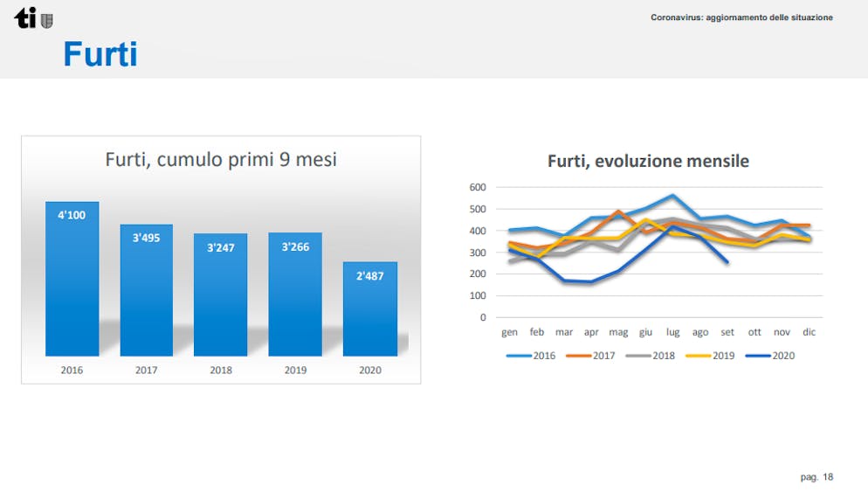Click month label 'ago'

[x=699, y=332]
